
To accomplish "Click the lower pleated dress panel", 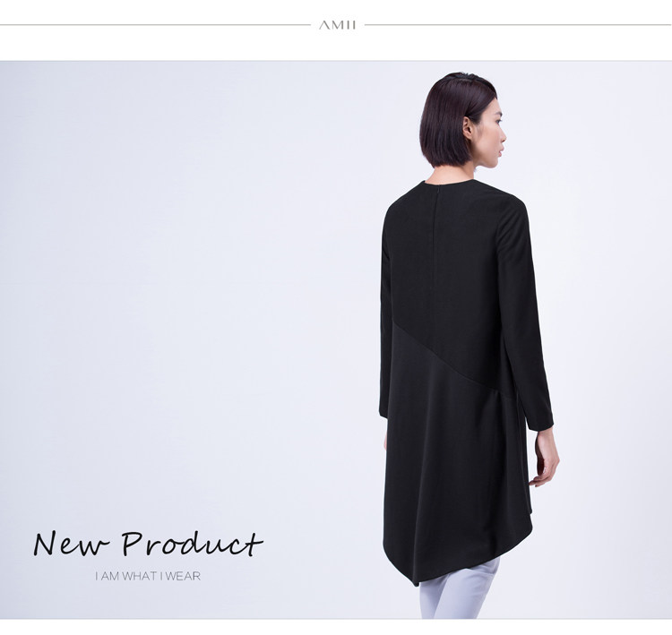I will tap(454, 471).
